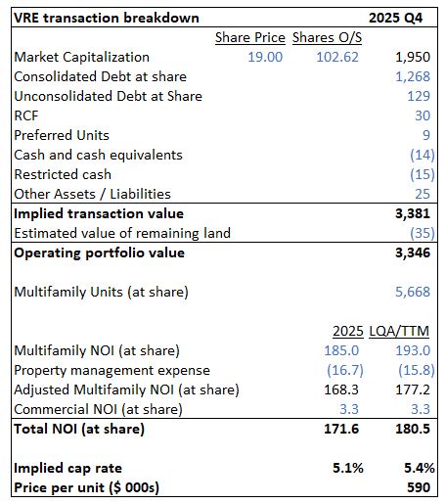446x504 pixels.
Task: Click the 'Implied cap rate' label
Action: tap(68, 468)
